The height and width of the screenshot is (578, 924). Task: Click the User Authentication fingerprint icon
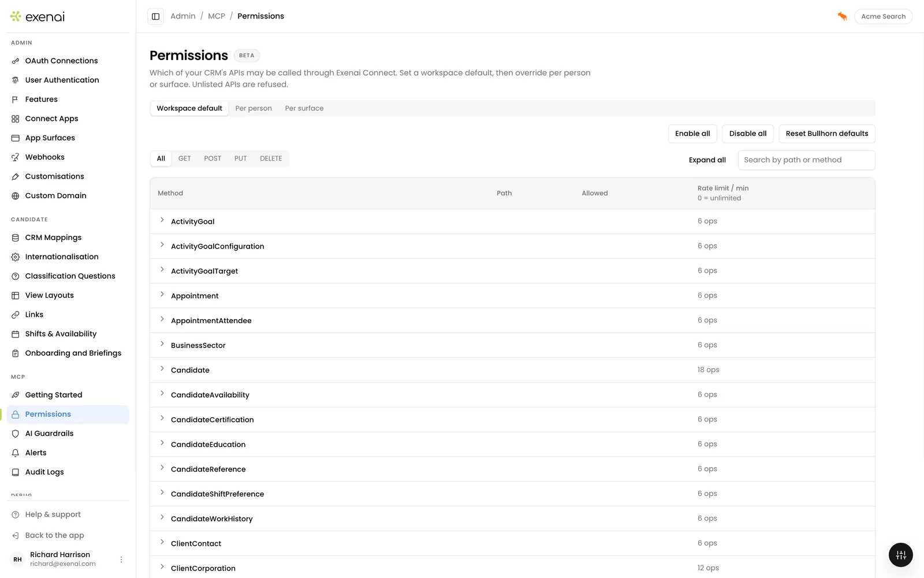16,80
